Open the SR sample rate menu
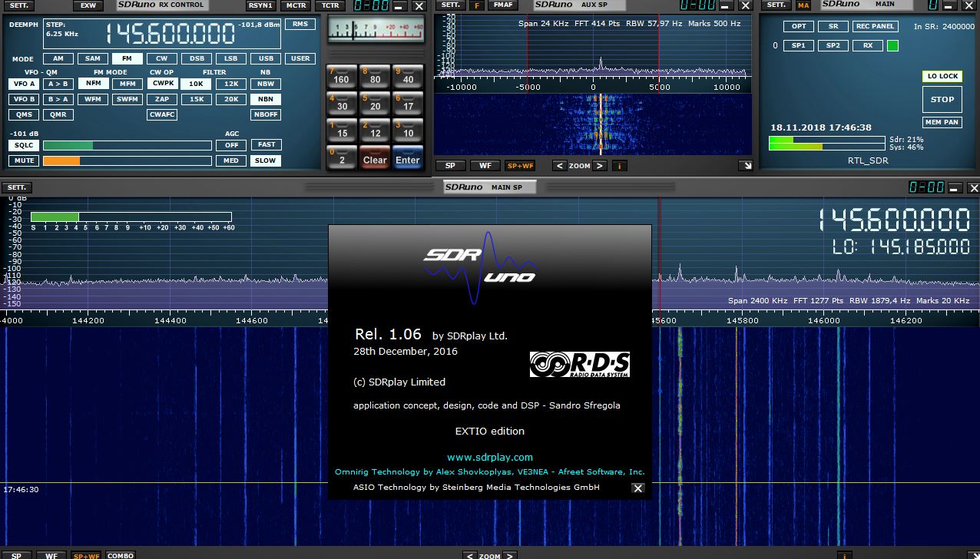This screenshot has height=559, width=980. pos(833,26)
